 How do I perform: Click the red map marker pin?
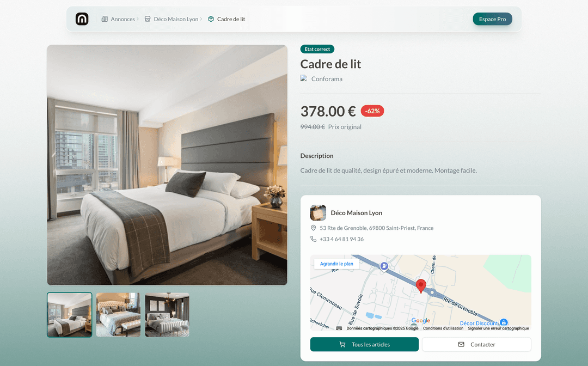(421, 286)
